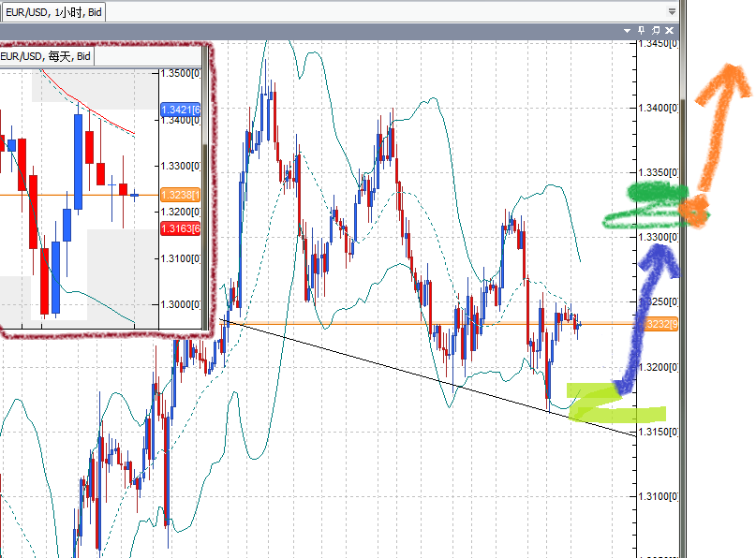The height and width of the screenshot is (558, 756).
Task: Click the blue 1.3421 price label
Action: pos(180,110)
